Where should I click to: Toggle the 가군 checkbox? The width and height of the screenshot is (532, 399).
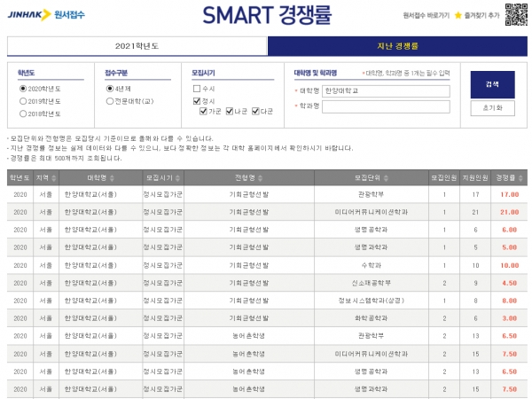tap(204, 112)
